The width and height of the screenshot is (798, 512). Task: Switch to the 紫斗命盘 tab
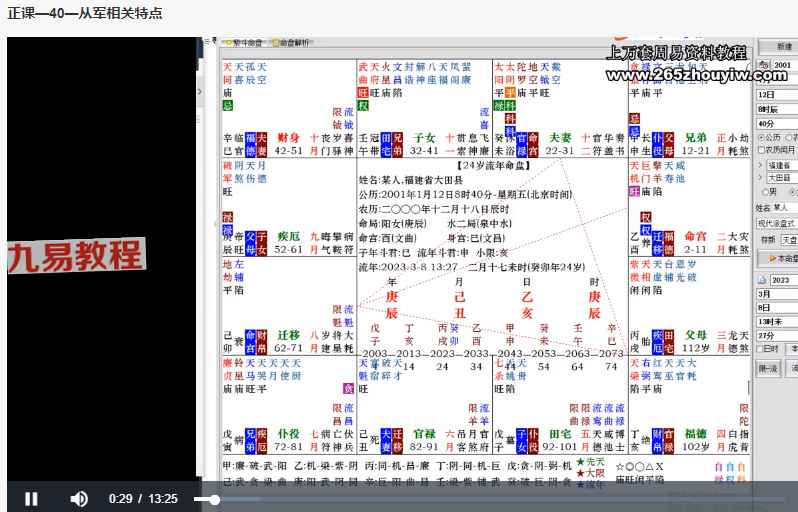click(243, 44)
